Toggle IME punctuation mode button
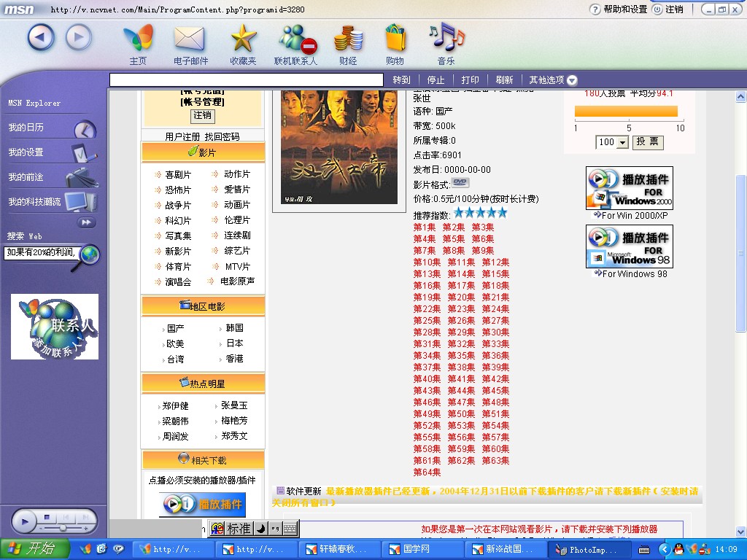Image resolution: width=747 pixels, height=560 pixels. (274, 528)
